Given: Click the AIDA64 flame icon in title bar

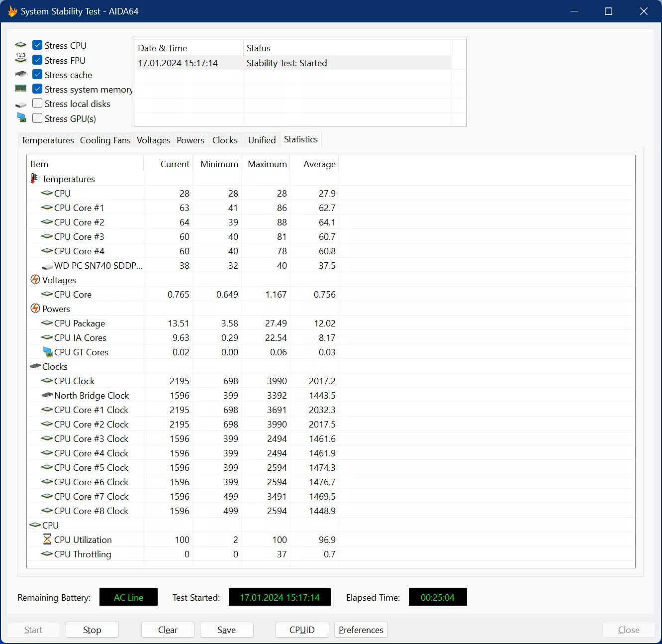Looking at the screenshot, I should point(12,11).
